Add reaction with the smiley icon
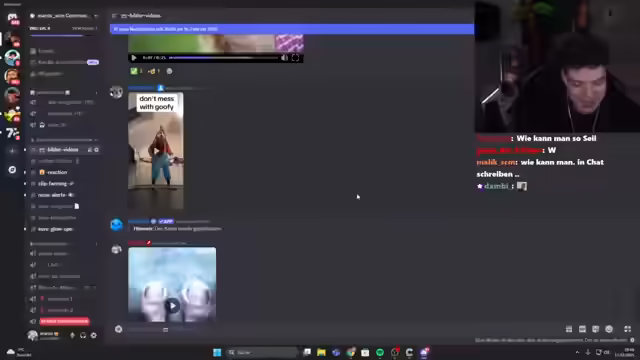Image resolution: width=640 pixels, height=360 pixels. (x=169, y=71)
